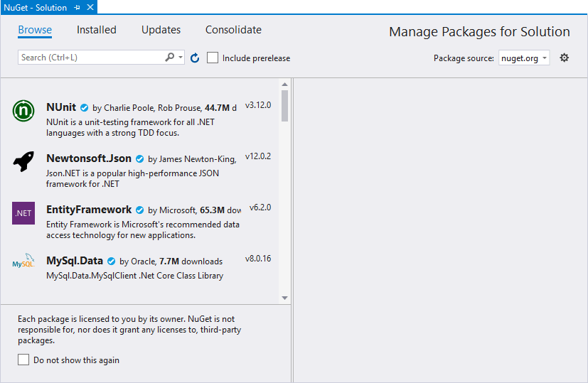Click the Newtonsoft.Json rocket icon

[x=23, y=162]
